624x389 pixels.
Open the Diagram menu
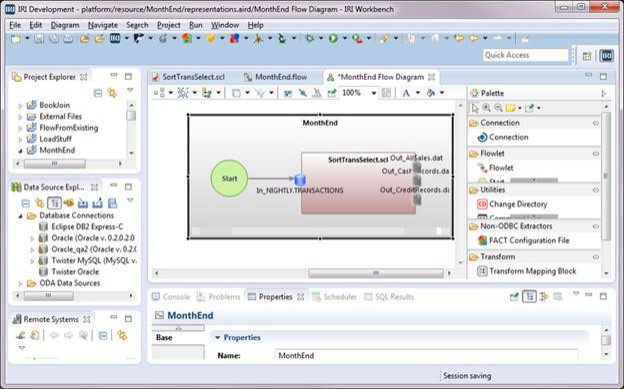coord(65,25)
